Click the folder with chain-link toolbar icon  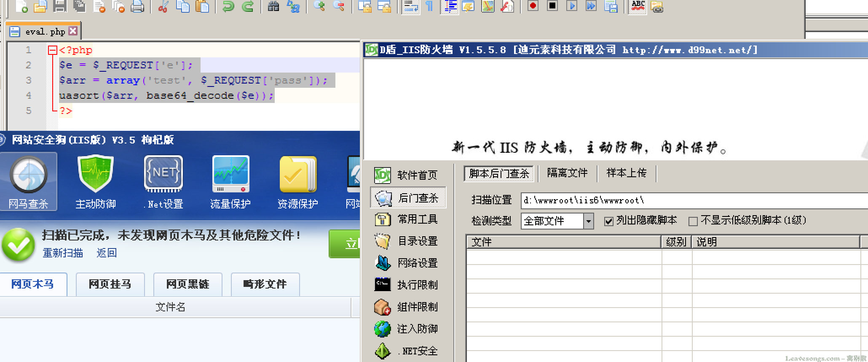657,6
